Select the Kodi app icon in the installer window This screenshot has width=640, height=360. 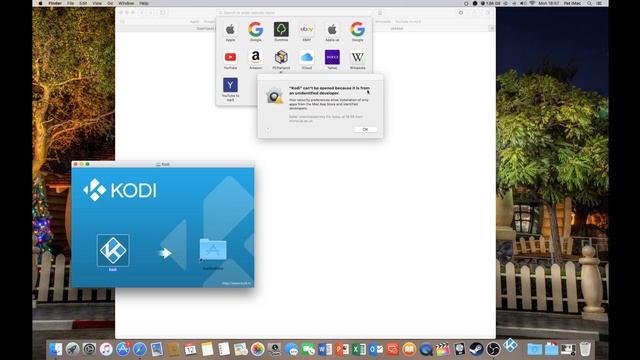coord(113,250)
